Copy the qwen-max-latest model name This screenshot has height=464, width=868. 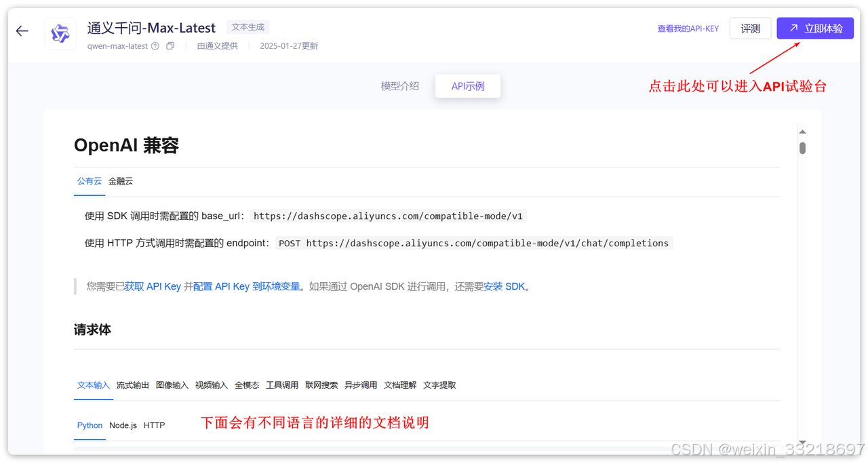tap(170, 46)
